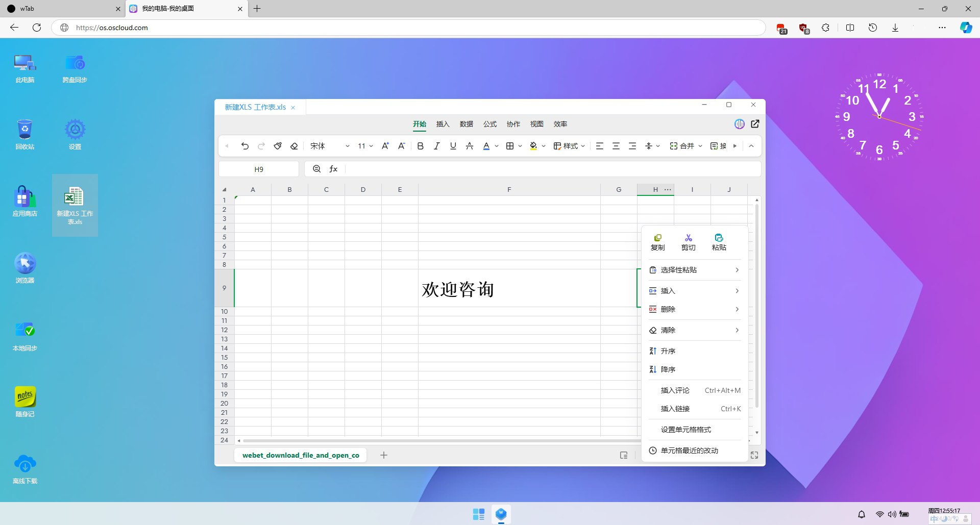This screenshot has height=525, width=980.
Task: Switch to the 效率 ribbon tab
Action: 560,124
